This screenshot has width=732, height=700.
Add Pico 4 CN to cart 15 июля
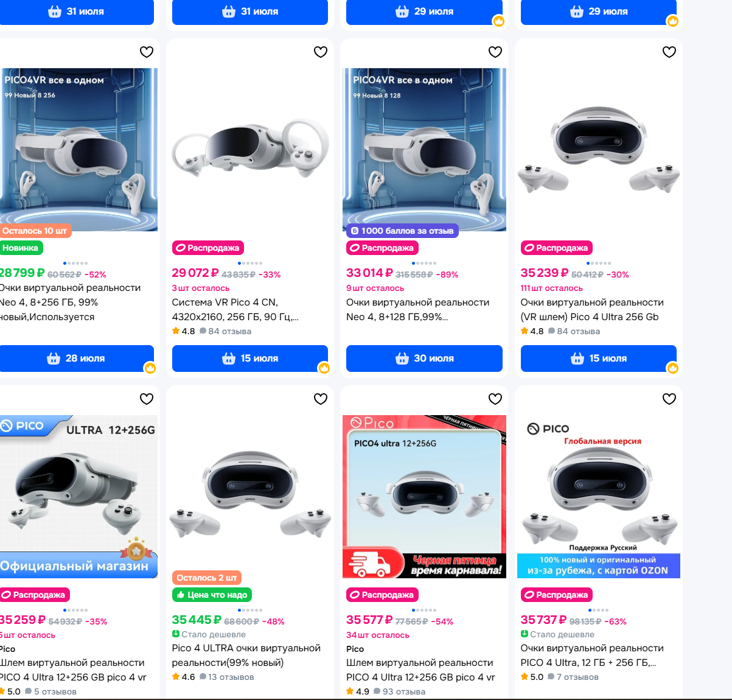pyautogui.click(x=250, y=359)
